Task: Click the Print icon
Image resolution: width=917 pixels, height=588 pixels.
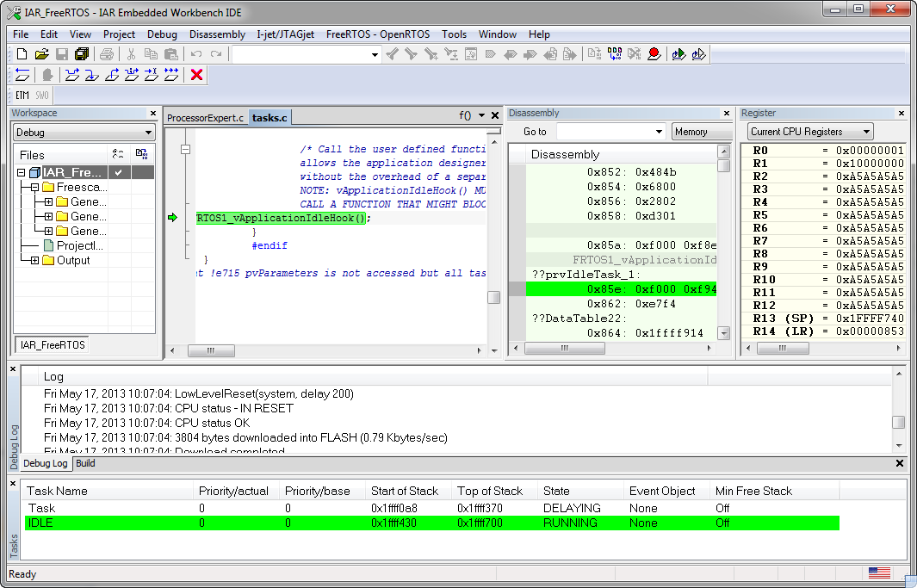Action: pos(107,54)
